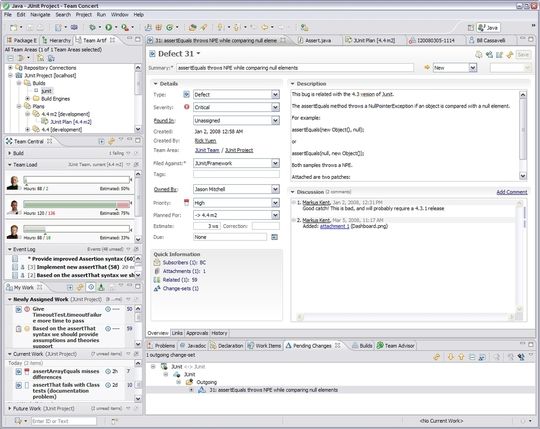The image size is (540, 429).
Task: Expand the Build section in Team Central
Action: click(10, 153)
